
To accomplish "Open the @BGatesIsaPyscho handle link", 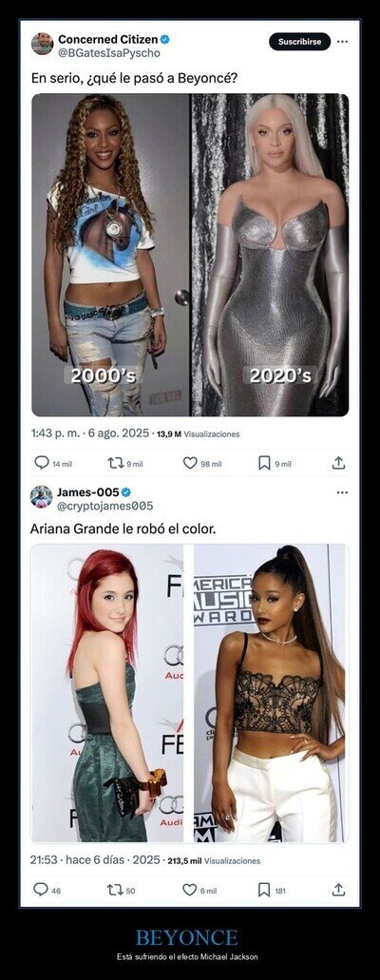I will pyautogui.click(x=109, y=53).
